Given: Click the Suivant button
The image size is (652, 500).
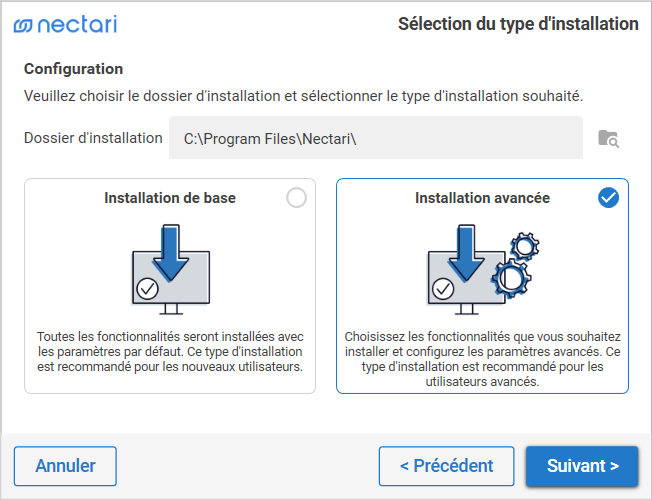Looking at the screenshot, I should tap(582, 466).
